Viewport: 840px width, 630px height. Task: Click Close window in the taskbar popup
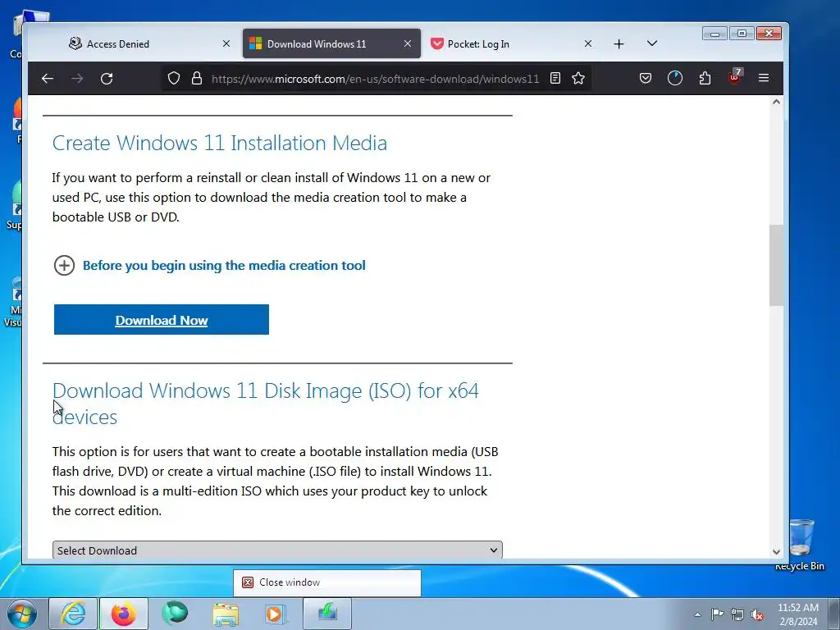326,582
